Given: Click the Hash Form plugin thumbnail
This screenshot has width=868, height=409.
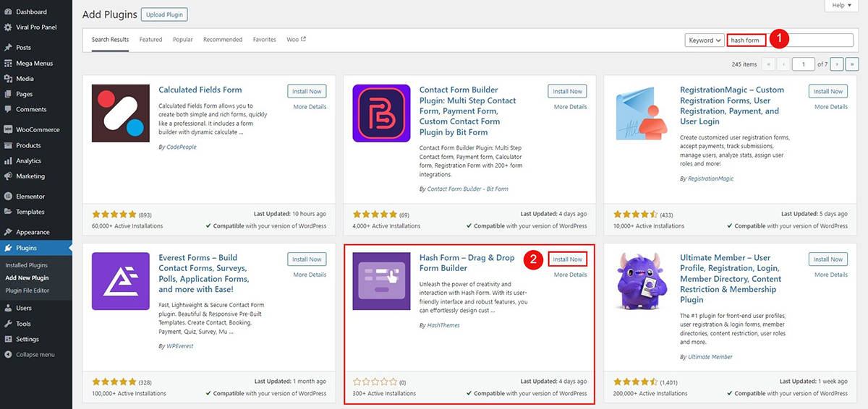Looking at the screenshot, I should coord(381,281).
